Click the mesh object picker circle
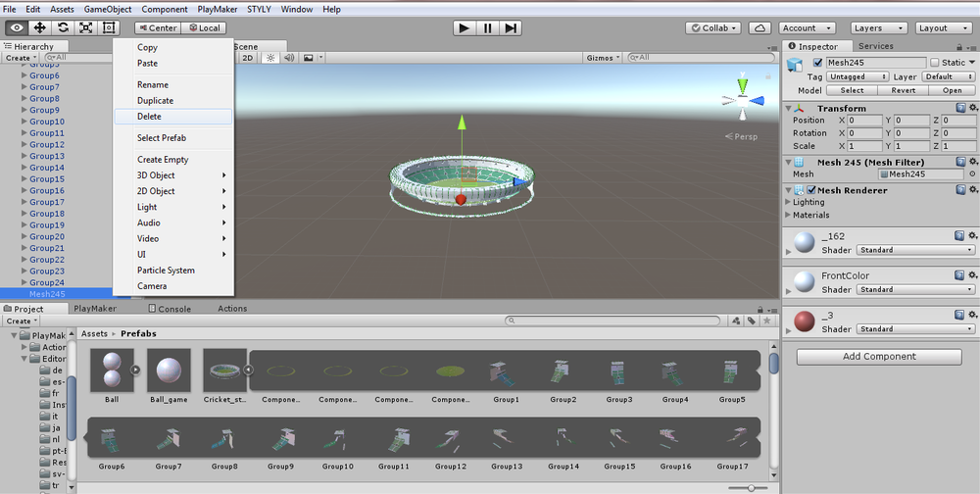This screenshot has height=494, width=980. (x=972, y=174)
